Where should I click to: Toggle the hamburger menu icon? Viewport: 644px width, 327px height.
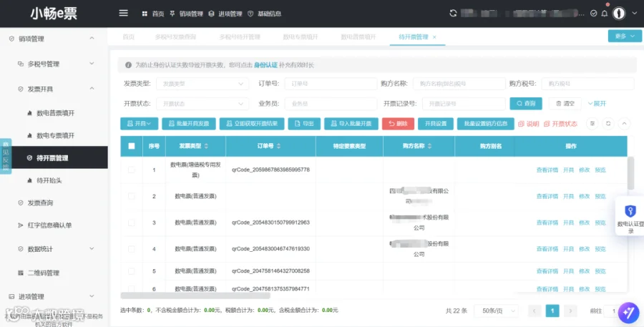[123, 13]
